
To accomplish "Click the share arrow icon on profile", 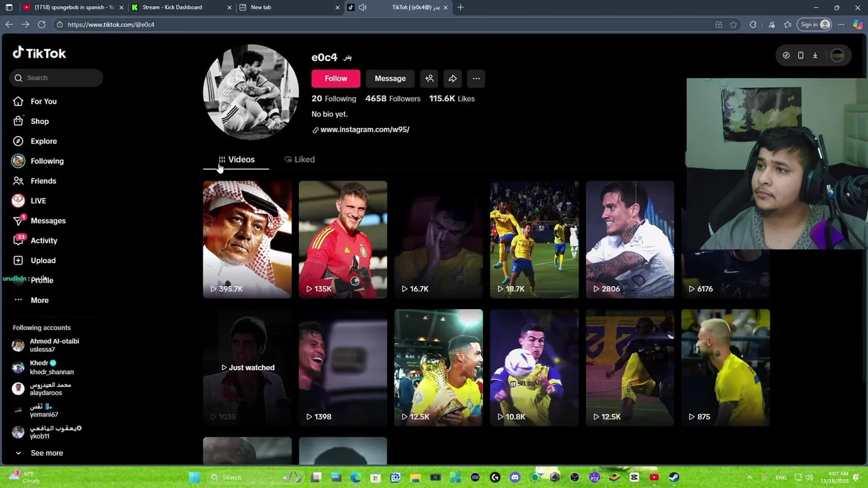I will tap(452, 79).
